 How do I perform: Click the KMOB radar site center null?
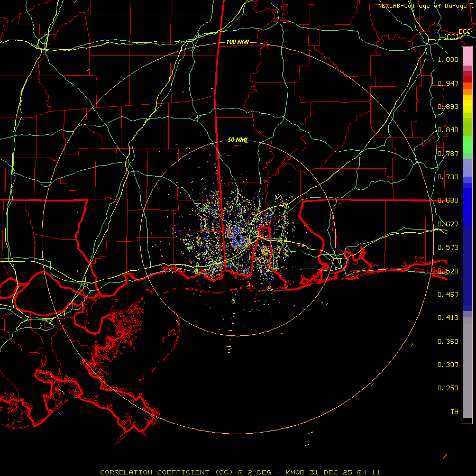(x=237, y=238)
